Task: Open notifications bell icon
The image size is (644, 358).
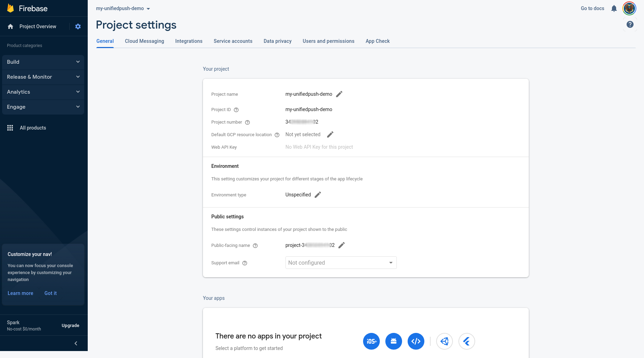Action: coord(614,8)
